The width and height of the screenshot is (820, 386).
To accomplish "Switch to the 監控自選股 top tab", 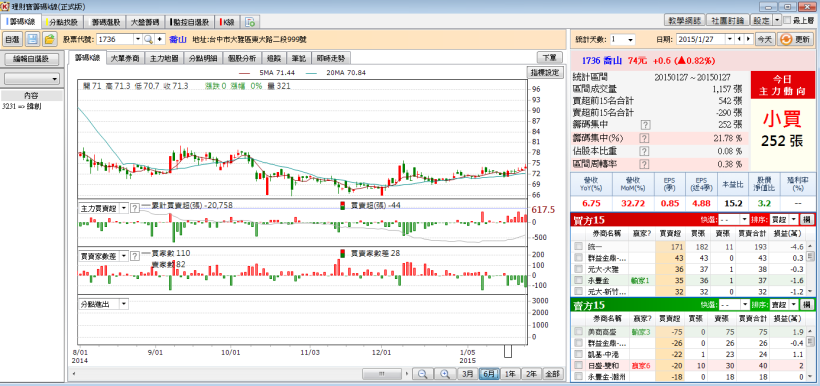I will coord(190,22).
